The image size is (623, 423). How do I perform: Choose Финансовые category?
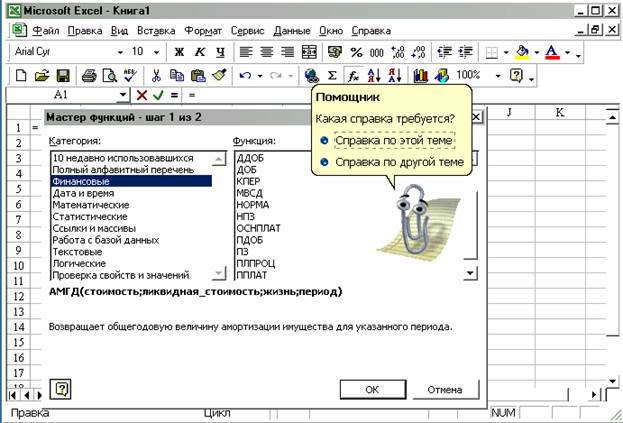[x=131, y=182]
